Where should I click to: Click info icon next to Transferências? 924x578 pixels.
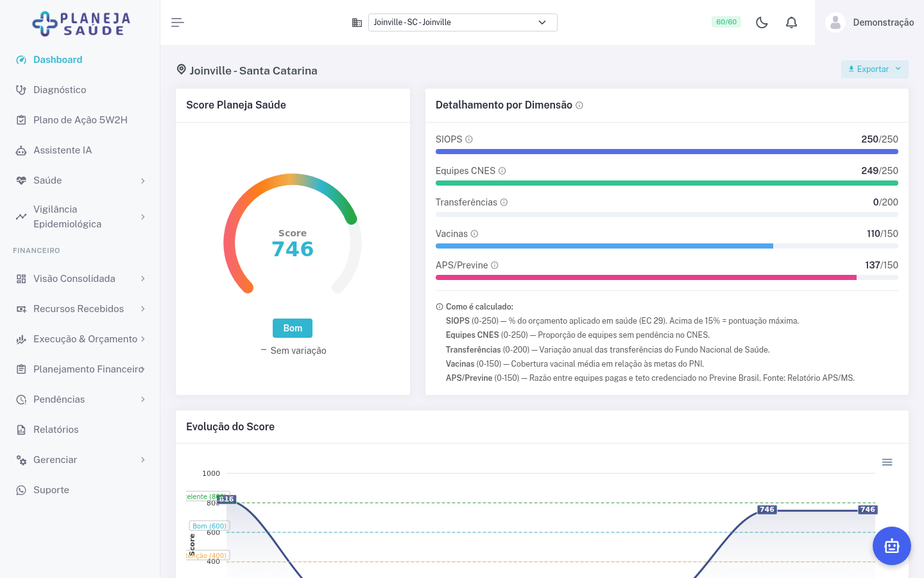(x=504, y=202)
